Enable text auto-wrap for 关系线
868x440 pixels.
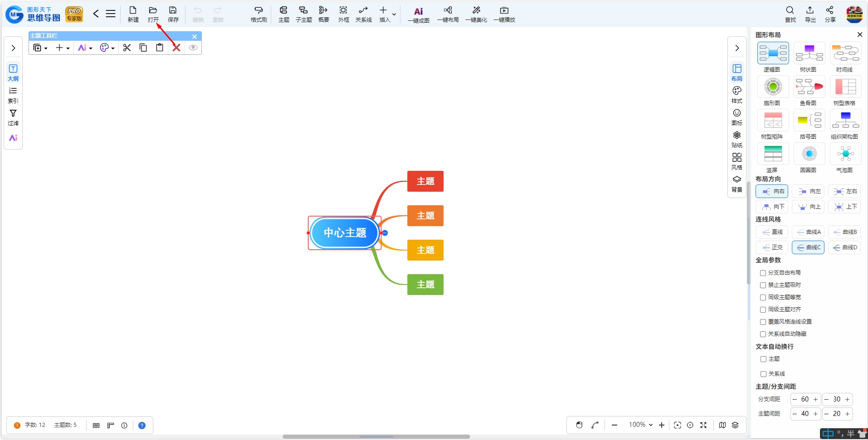[763, 374]
